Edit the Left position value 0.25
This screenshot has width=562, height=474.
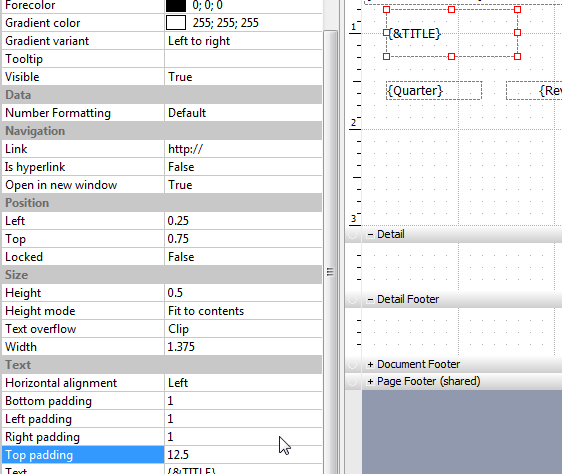tap(243, 221)
